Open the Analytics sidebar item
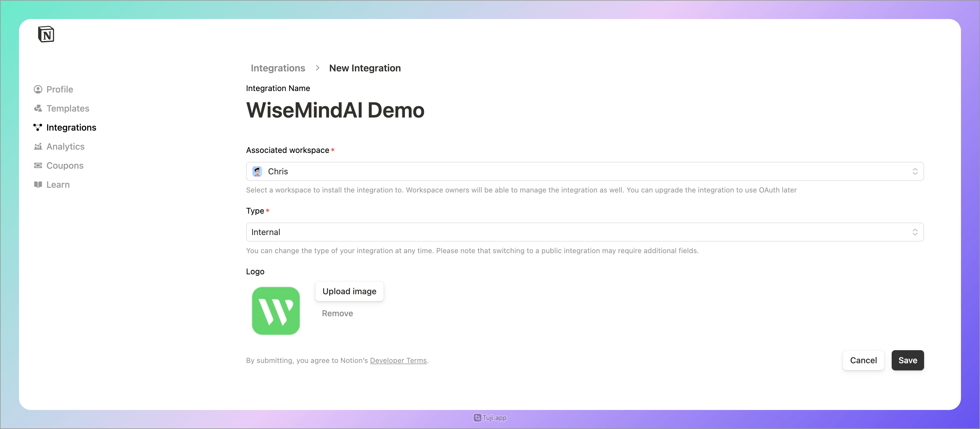Viewport: 980px width, 429px height. [65, 147]
